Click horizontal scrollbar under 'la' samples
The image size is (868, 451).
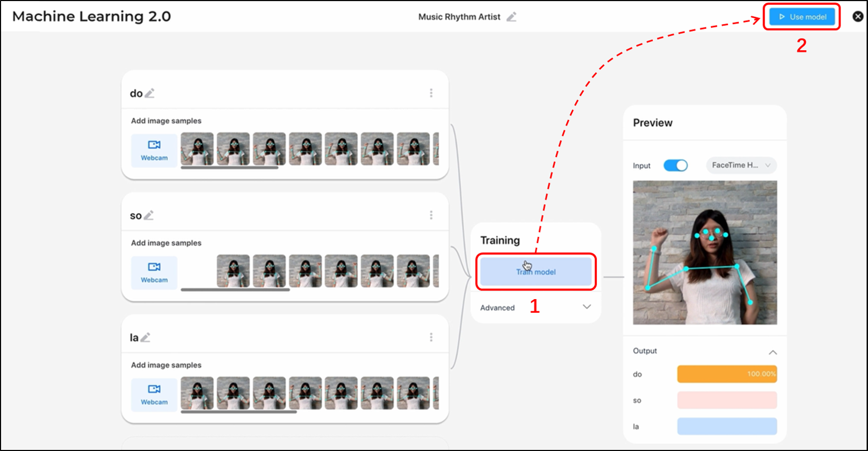pyautogui.click(x=238, y=412)
